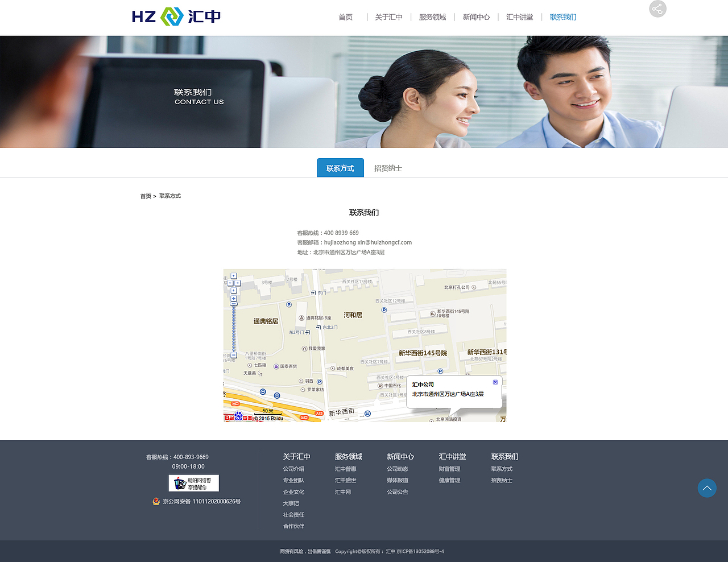Open 联系我们 in the top navigation

point(563,17)
